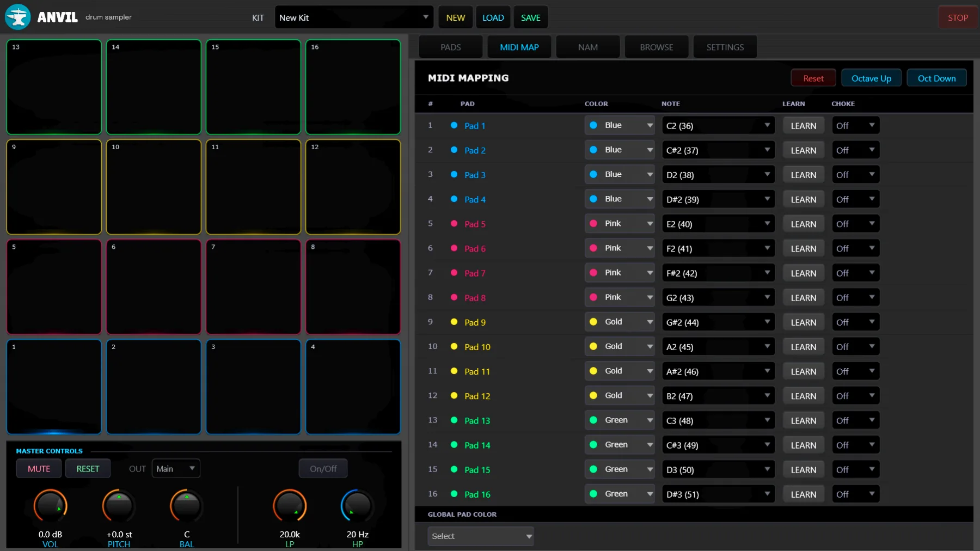Open the note dropdown showing D#3 (51)

tap(718, 494)
